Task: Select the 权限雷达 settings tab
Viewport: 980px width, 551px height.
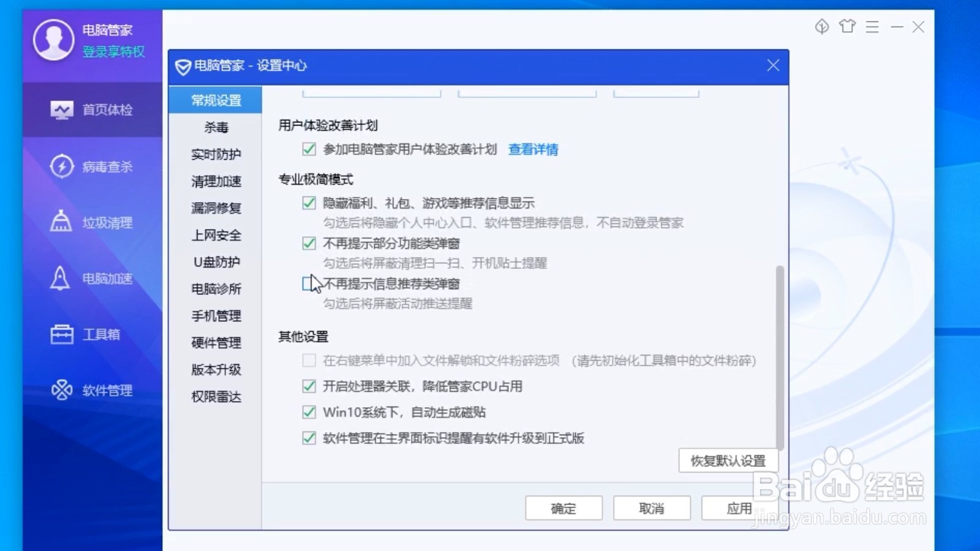Action: pyautogui.click(x=216, y=397)
